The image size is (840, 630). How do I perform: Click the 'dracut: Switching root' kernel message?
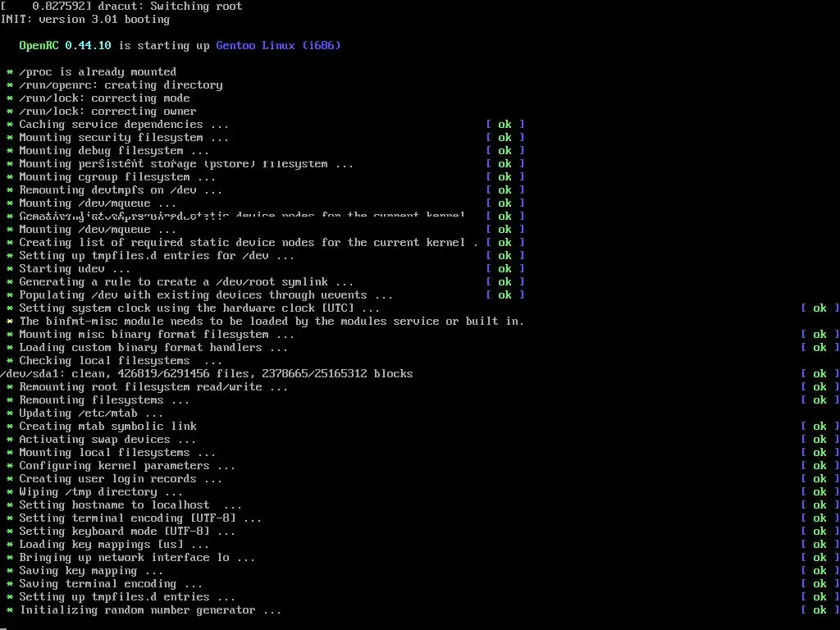pyautogui.click(x=121, y=7)
